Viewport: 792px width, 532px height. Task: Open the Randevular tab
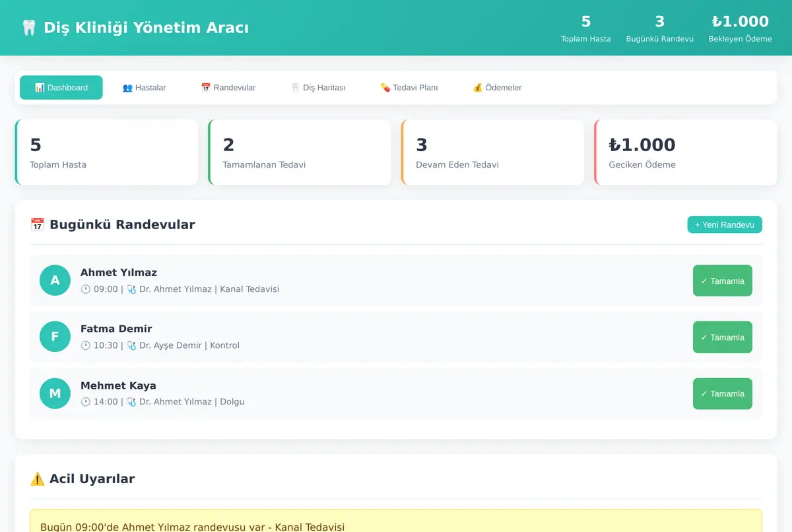click(x=228, y=88)
